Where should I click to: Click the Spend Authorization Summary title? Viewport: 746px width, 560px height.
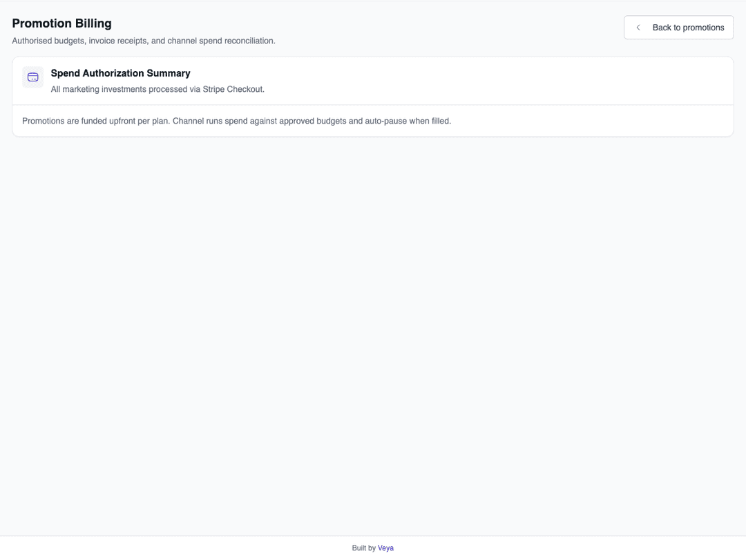point(120,73)
